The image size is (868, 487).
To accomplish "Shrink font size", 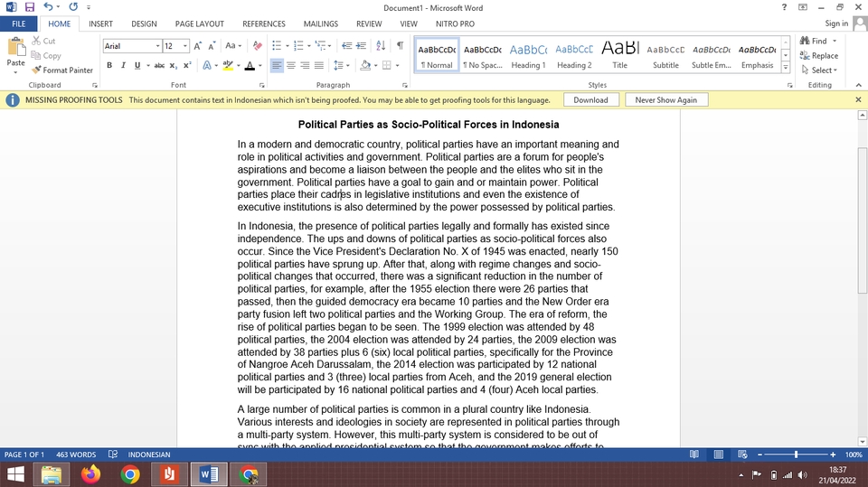I will 212,46.
